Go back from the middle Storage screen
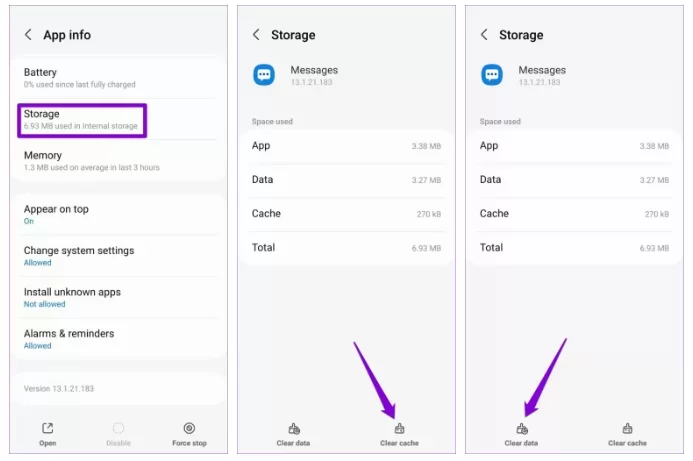The image size is (693, 461). (x=256, y=35)
